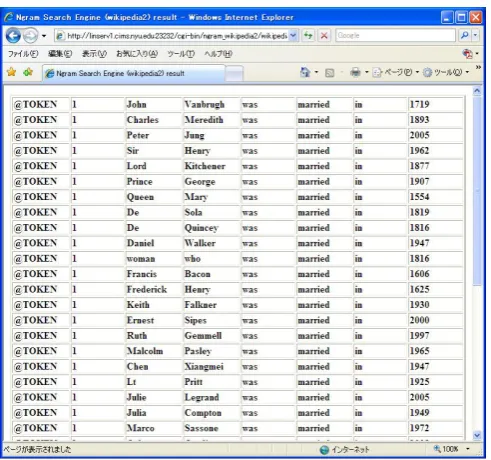Open a new blank tab
The image size is (491, 460).
coord(234,74)
